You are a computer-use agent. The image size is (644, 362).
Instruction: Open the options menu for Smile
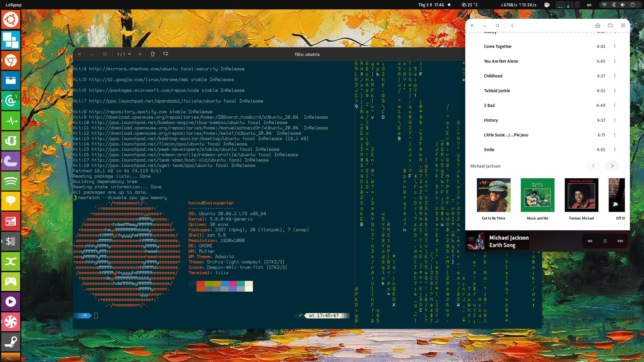pos(615,150)
